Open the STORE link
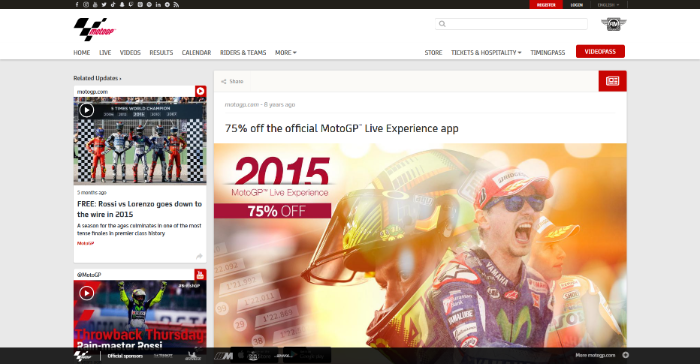 click(433, 53)
